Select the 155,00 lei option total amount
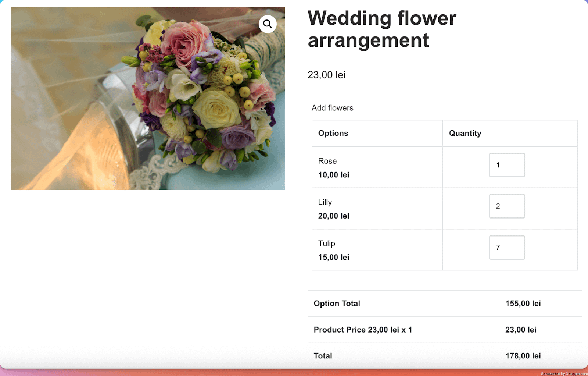588x376 pixels. pos(523,304)
